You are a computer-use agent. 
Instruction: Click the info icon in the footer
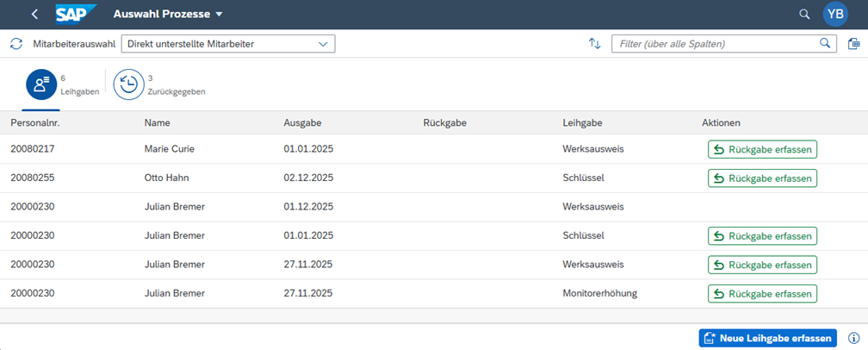tap(853, 338)
